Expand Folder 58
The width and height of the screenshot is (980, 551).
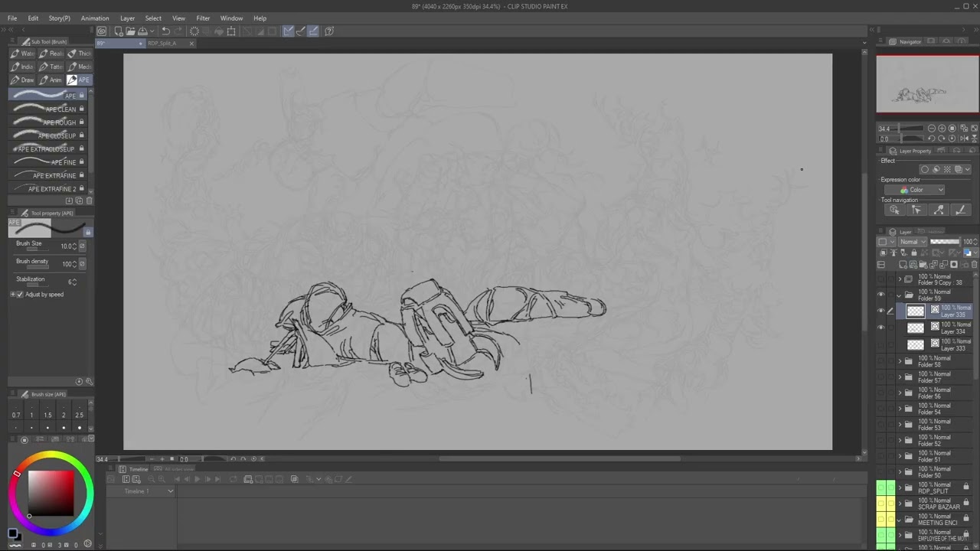(900, 361)
